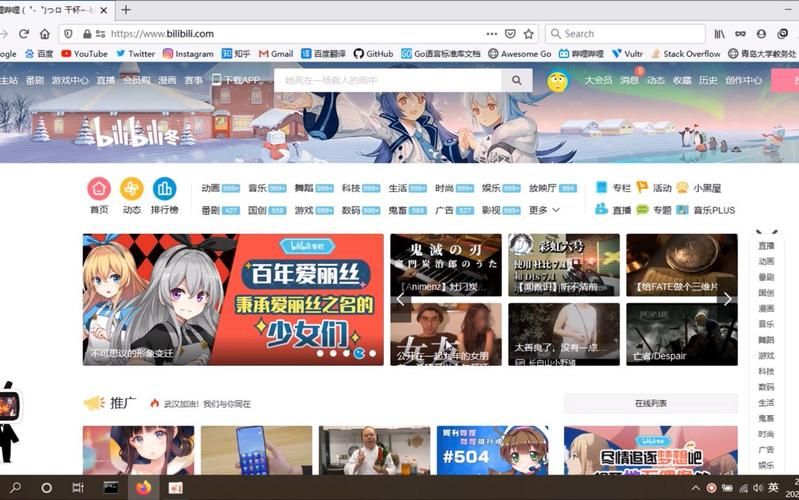The width and height of the screenshot is (799, 500).
Task: Open the 舞蹈 category with its 999+ badge
Action: coord(314,188)
